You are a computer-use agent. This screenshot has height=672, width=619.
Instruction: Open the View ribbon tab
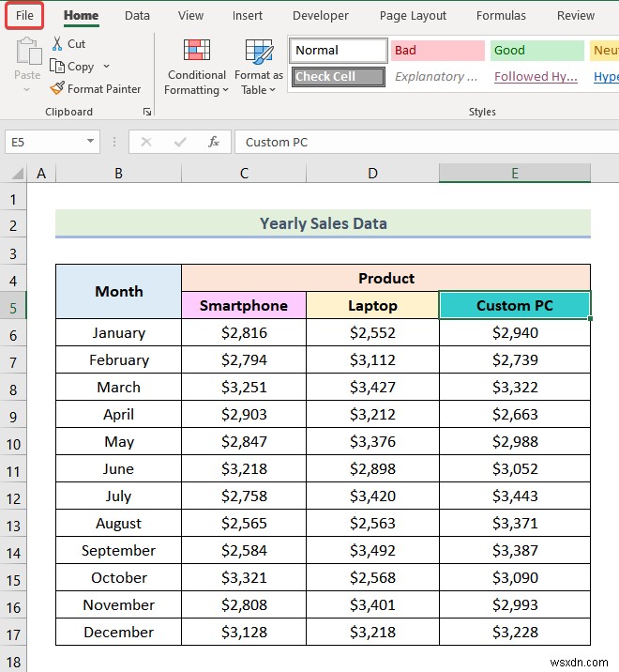click(x=190, y=16)
